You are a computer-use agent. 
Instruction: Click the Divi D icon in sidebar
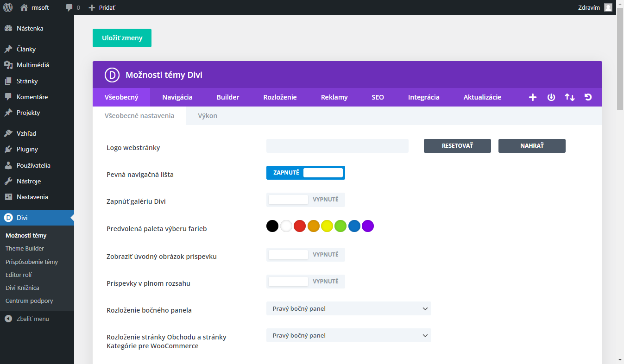click(8, 218)
